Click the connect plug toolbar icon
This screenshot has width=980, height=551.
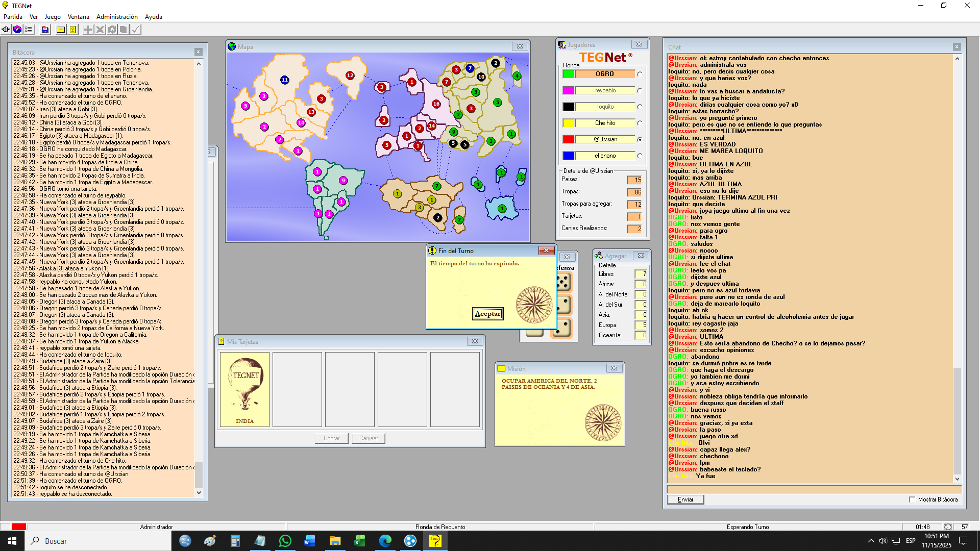point(6,30)
